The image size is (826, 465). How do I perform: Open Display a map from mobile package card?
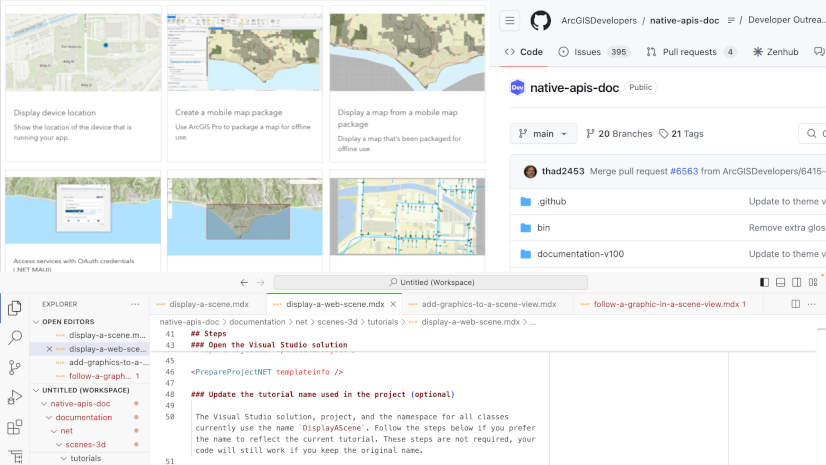pyautogui.click(x=407, y=83)
